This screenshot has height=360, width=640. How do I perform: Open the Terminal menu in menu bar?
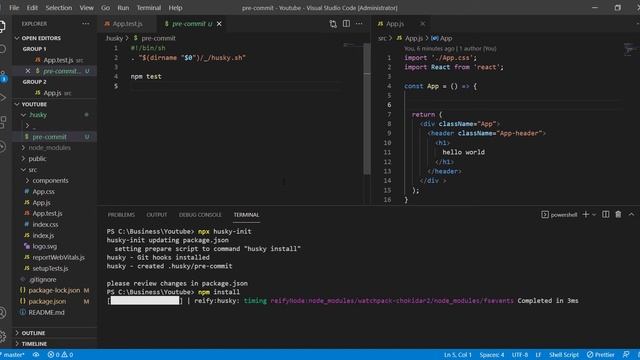(149, 8)
